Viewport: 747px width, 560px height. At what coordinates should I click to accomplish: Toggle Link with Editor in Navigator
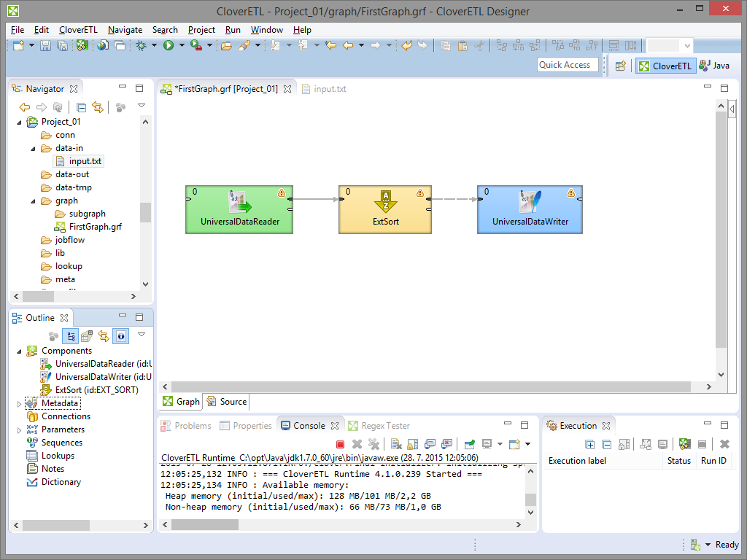tap(97, 107)
